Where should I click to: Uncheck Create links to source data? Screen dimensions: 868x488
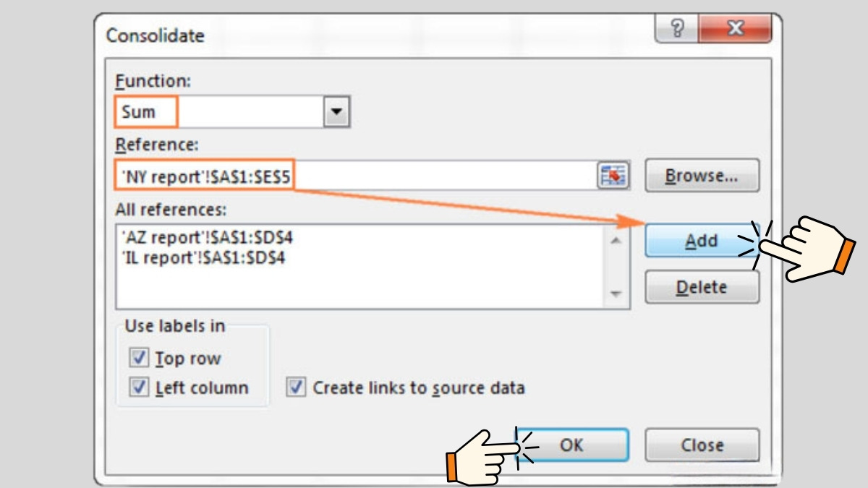296,388
